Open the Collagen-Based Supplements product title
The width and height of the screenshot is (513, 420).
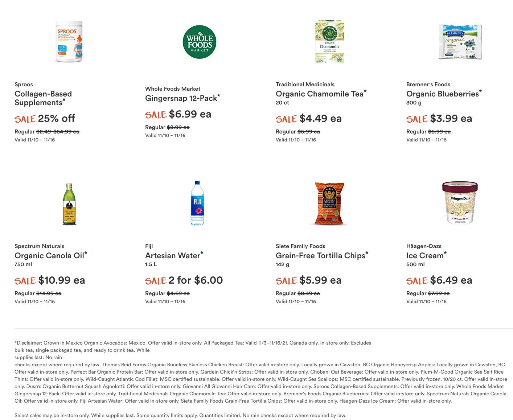pyautogui.click(x=43, y=98)
